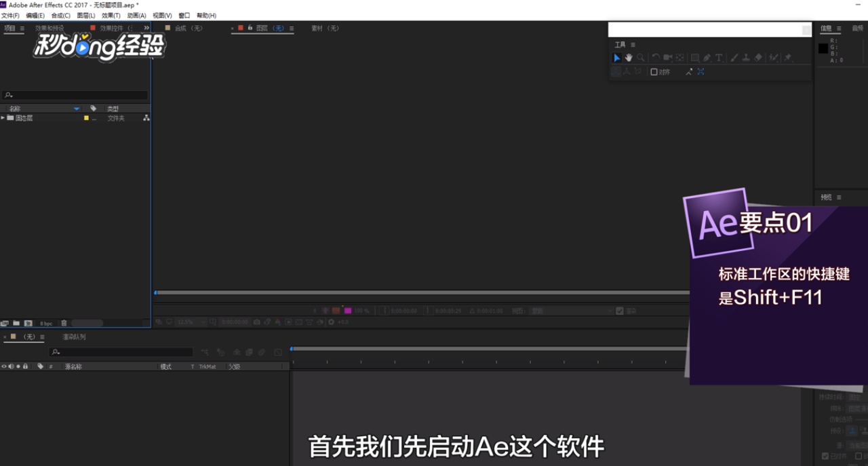The image size is (868, 466).
Task: Expand the 固态层 folder
Action: [3, 118]
